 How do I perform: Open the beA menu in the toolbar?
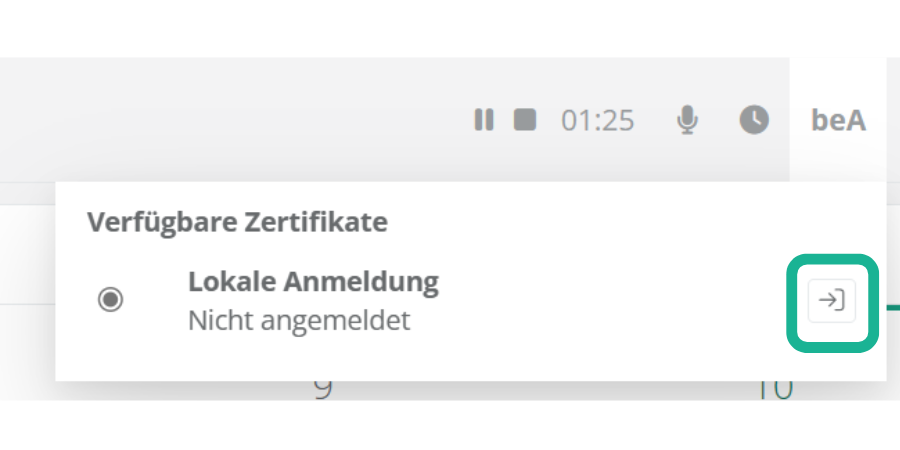838,121
